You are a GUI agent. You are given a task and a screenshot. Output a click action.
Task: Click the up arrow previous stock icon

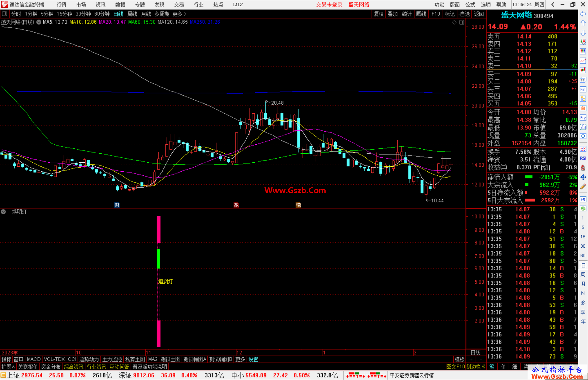click(x=583, y=23)
